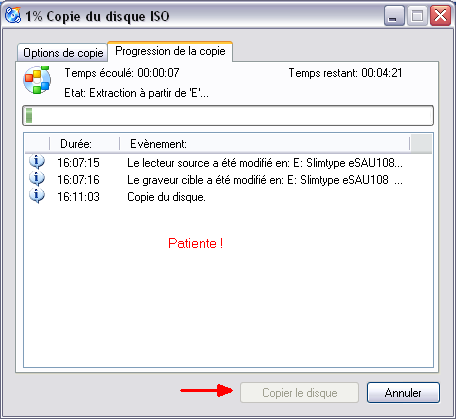Click the Etat extraction status text
456x419 pixels.
[136, 93]
